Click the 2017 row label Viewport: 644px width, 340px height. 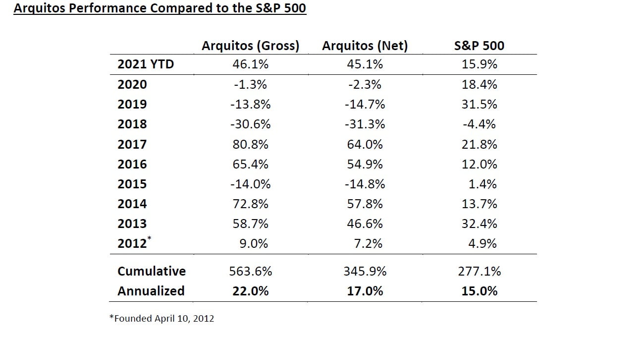click(x=132, y=144)
